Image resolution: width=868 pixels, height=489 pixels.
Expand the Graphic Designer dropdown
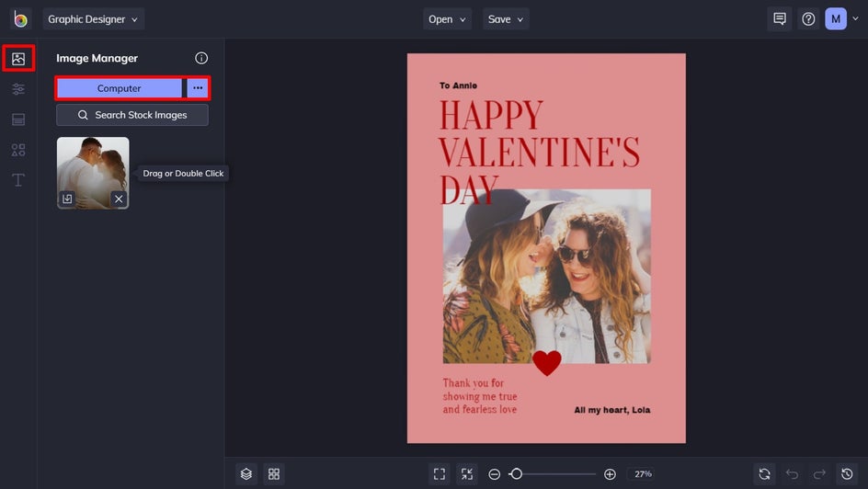[x=93, y=19]
